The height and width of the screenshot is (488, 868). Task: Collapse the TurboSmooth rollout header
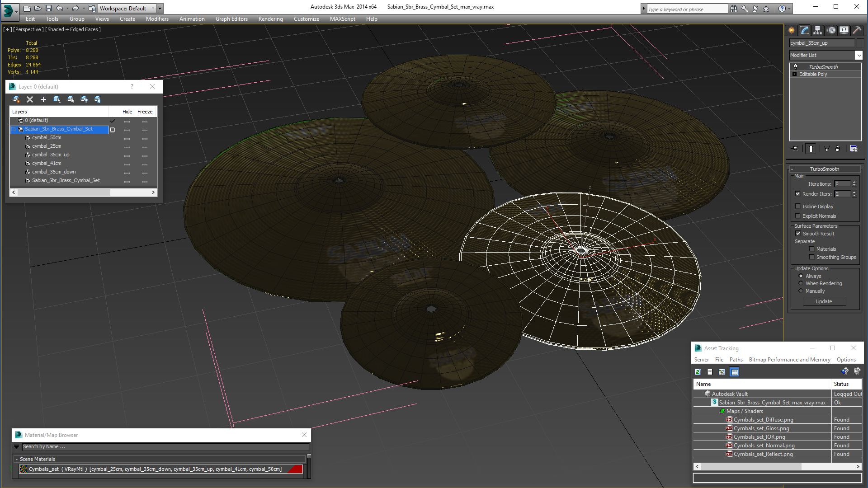click(825, 169)
